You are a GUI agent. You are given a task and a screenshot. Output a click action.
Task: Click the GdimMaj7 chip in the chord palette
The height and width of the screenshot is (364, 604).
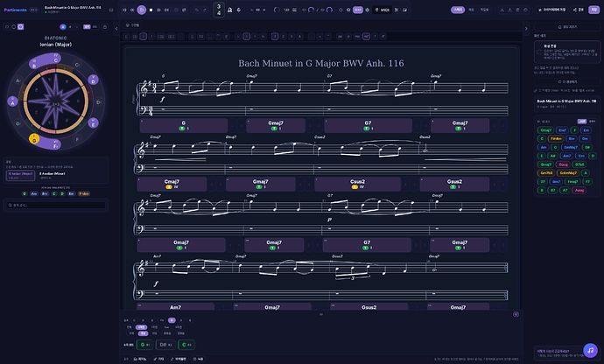click(568, 173)
